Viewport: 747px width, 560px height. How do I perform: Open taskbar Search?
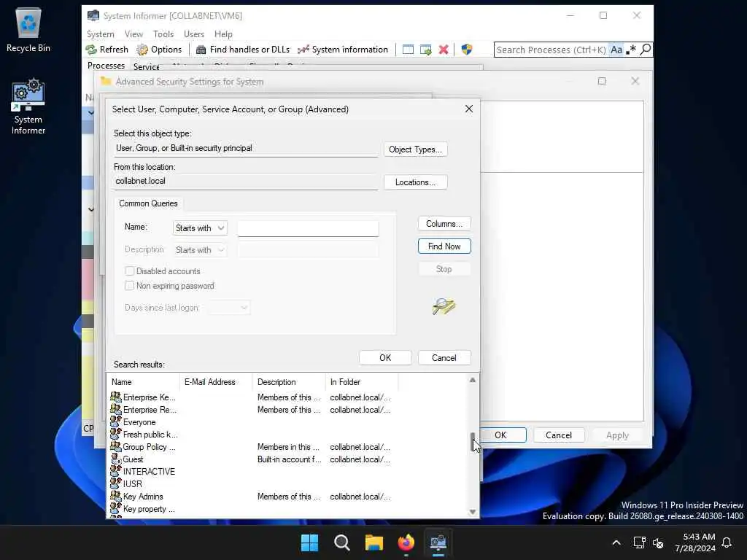341,542
